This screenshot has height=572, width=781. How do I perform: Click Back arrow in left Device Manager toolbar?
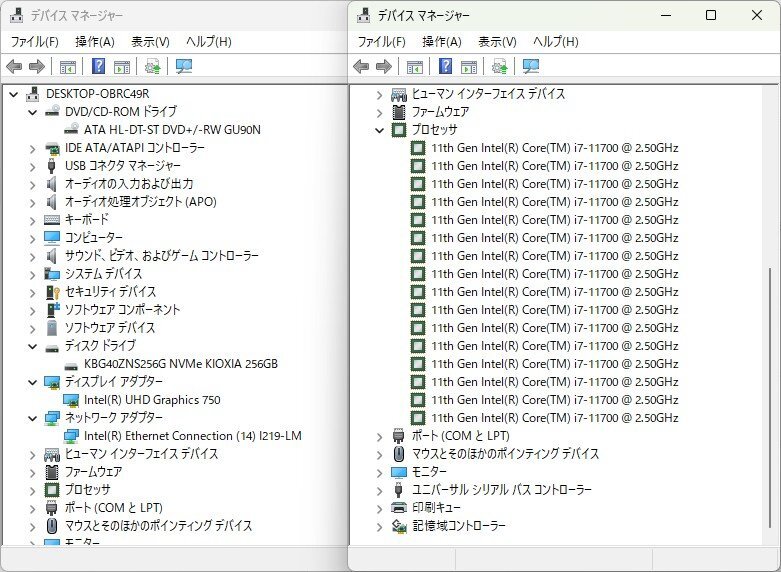point(14,66)
